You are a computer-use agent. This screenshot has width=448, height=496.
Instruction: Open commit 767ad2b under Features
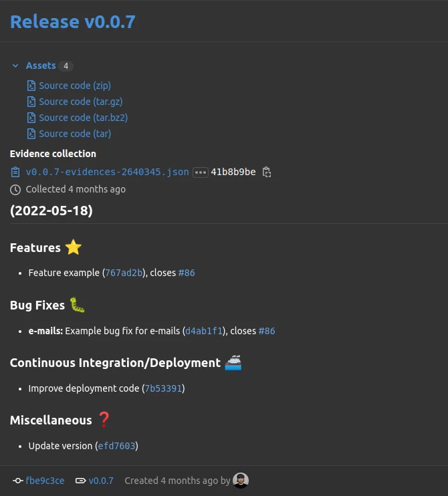tap(124, 273)
